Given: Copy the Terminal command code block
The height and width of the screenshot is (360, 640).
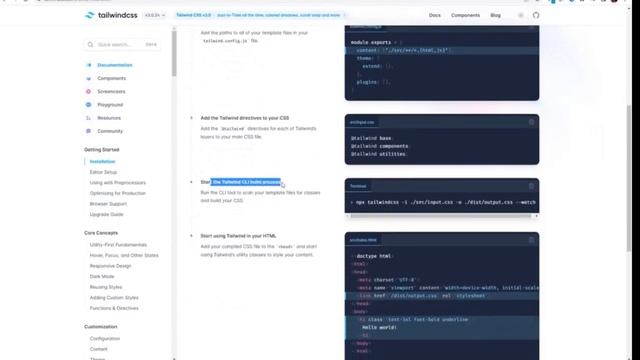Looking at the screenshot, I should (x=531, y=186).
